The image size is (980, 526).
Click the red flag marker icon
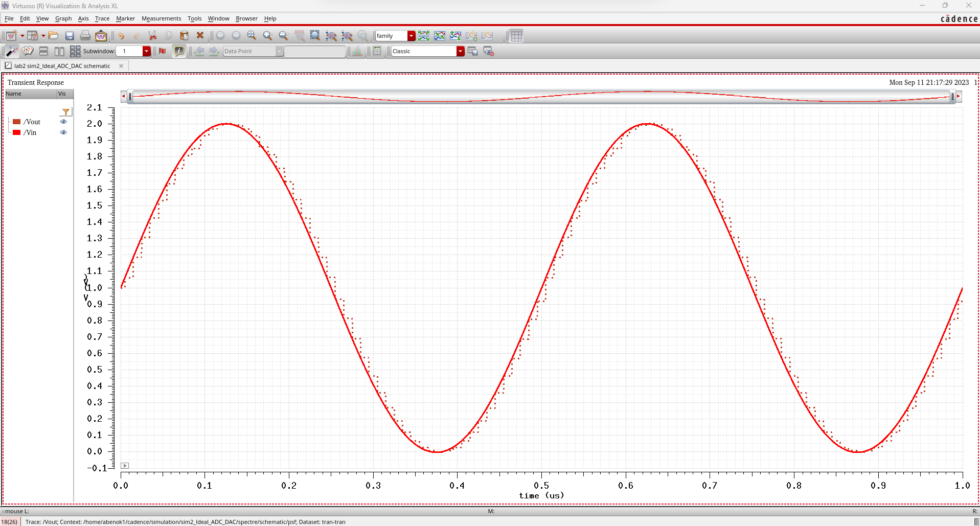(x=163, y=51)
